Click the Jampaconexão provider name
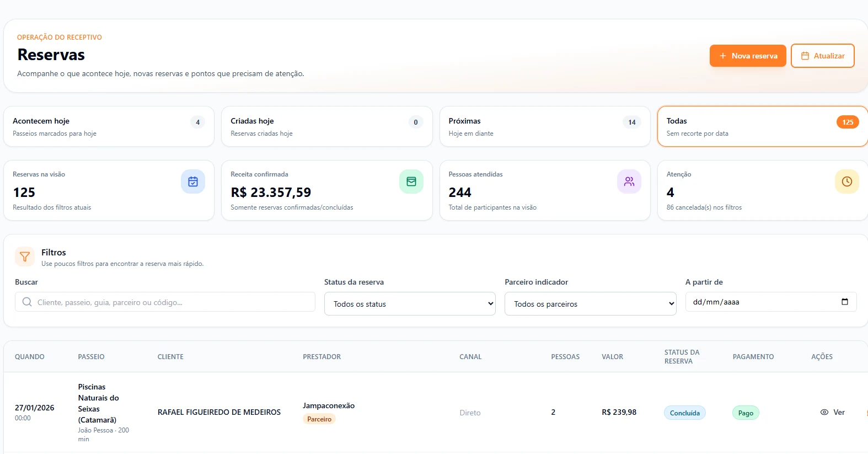Screen dimensions: 868x454 329,405
